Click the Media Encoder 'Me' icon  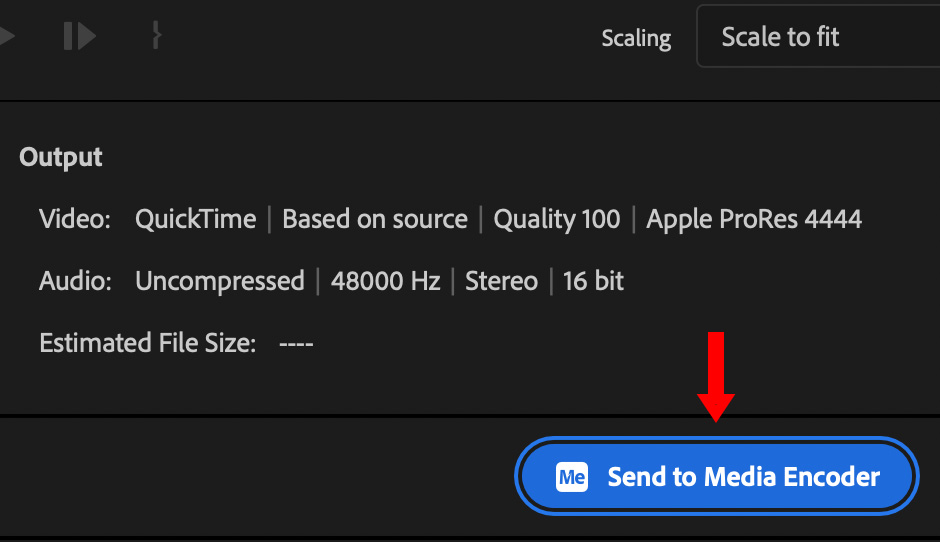coord(572,477)
